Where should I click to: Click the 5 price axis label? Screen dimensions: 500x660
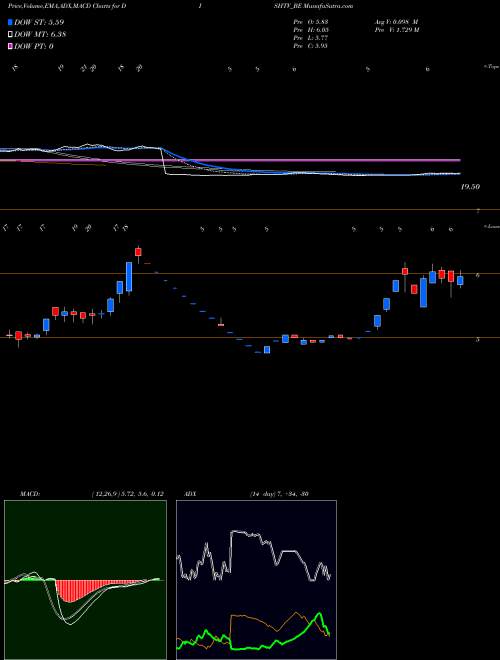pos(478,339)
